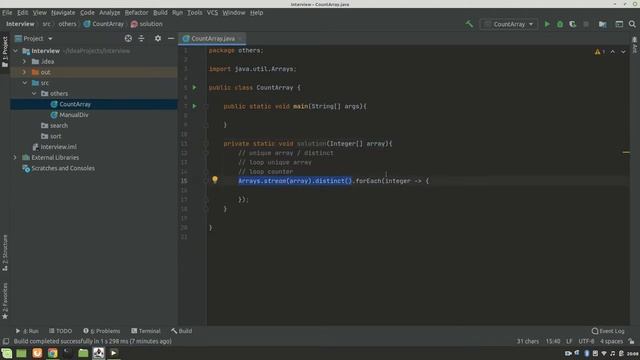The width and height of the screenshot is (640, 360).
Task: Run CountArray with the green play button
Action: [547, 24]
